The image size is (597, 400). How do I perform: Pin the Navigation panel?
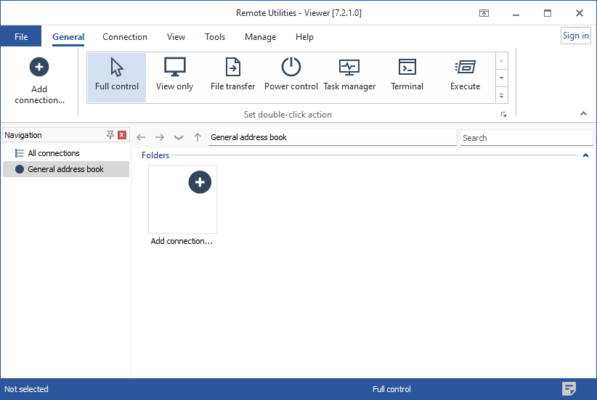(110, 135)
